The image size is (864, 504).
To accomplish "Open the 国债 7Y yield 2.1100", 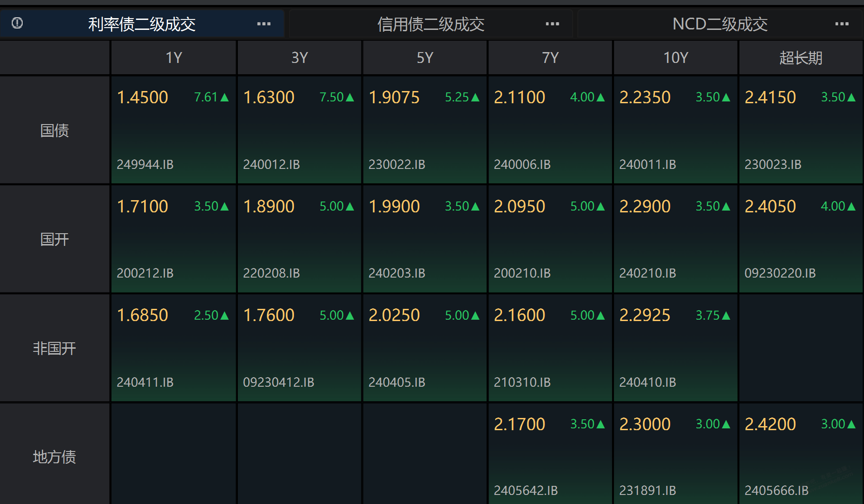I will 520,97.
